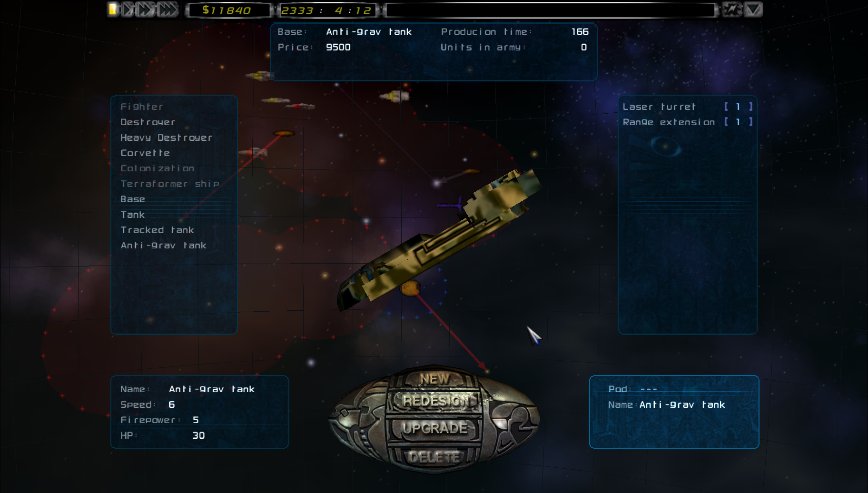
Task: Click the NEW design button
Action: [x=434, y=379]
